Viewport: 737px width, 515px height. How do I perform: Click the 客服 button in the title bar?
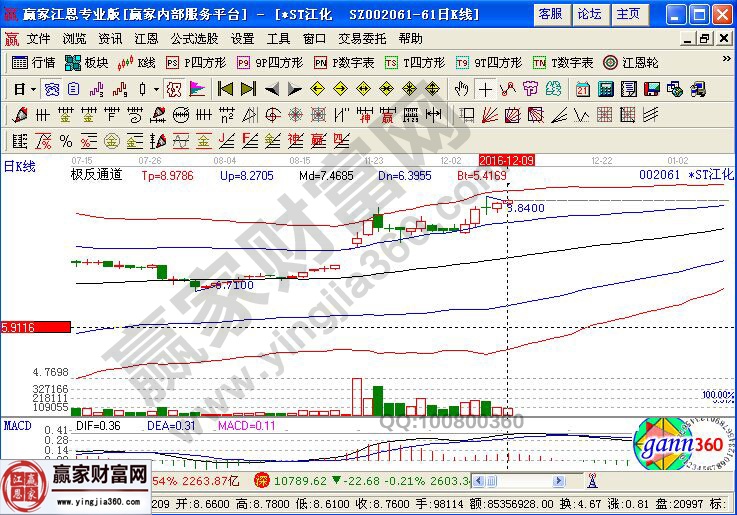click(x=550, y=14)
